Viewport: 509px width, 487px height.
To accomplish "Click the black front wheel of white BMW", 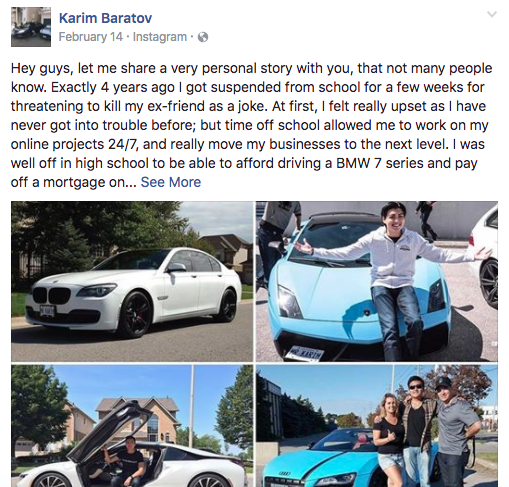I will tap(137, 314).
